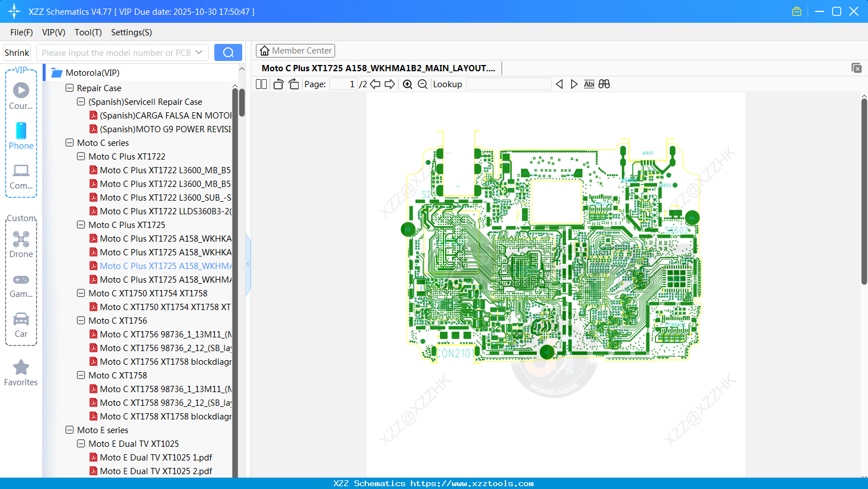
Task: Collapse Moto C XT1750 XT1754 XT1758 node
Action: (81, 294)
